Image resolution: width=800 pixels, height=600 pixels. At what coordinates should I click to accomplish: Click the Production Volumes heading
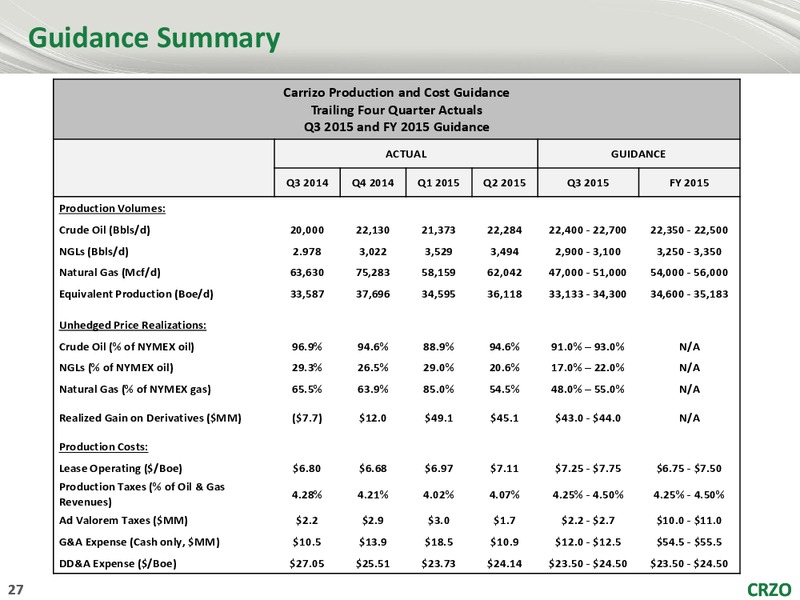click(x=112, y=208)
